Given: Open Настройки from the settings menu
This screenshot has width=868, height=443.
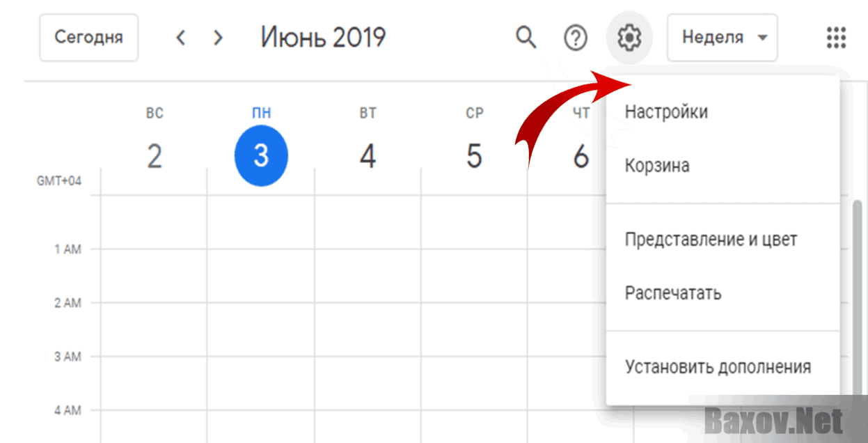Looking at the screenshot, I should [x=665, y=111].
